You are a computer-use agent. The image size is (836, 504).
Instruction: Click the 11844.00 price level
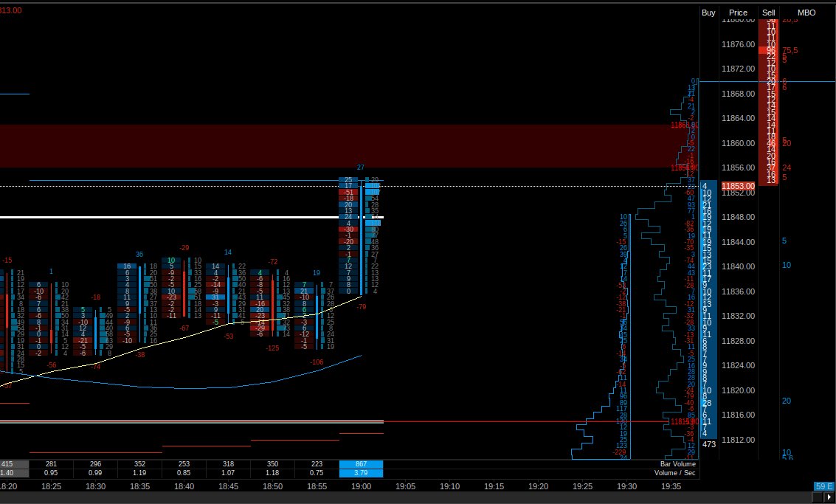tap(739, 242)
